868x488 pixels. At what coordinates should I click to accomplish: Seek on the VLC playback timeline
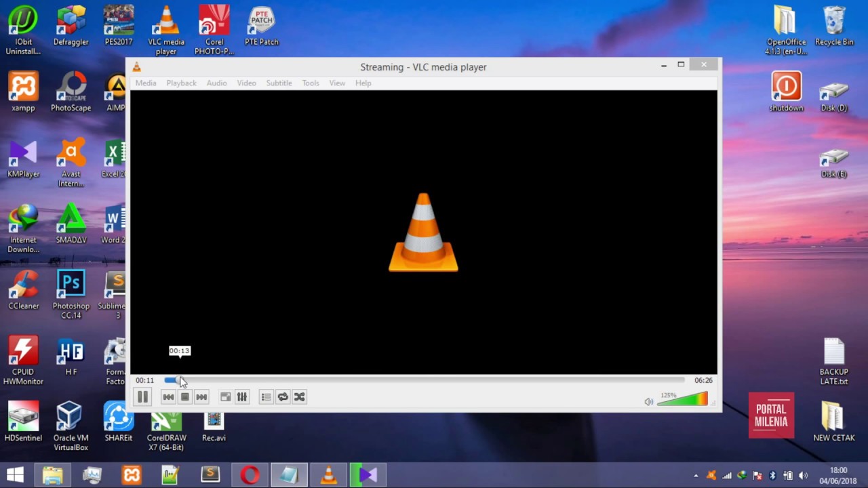pyautogui.click(x=425, y=380)
